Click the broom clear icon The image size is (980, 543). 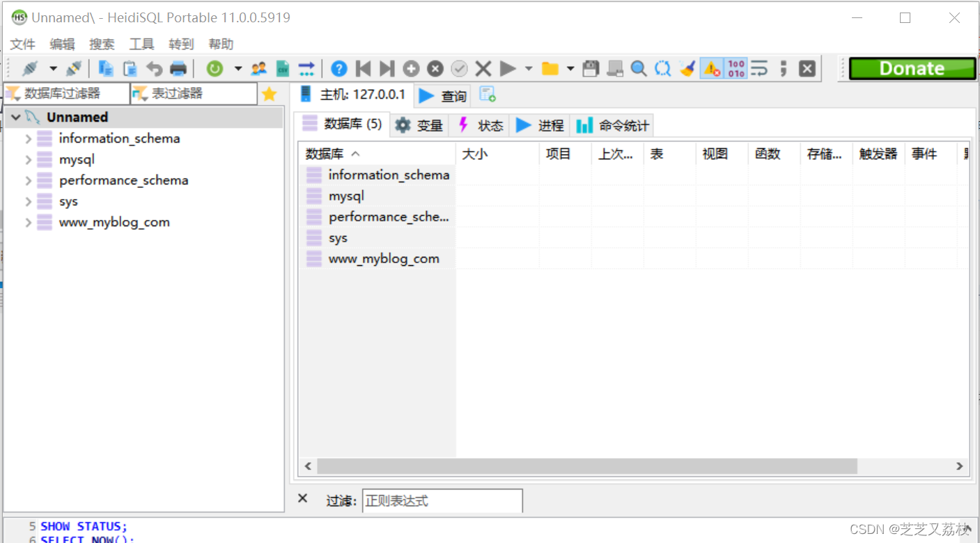pos(687,68)
